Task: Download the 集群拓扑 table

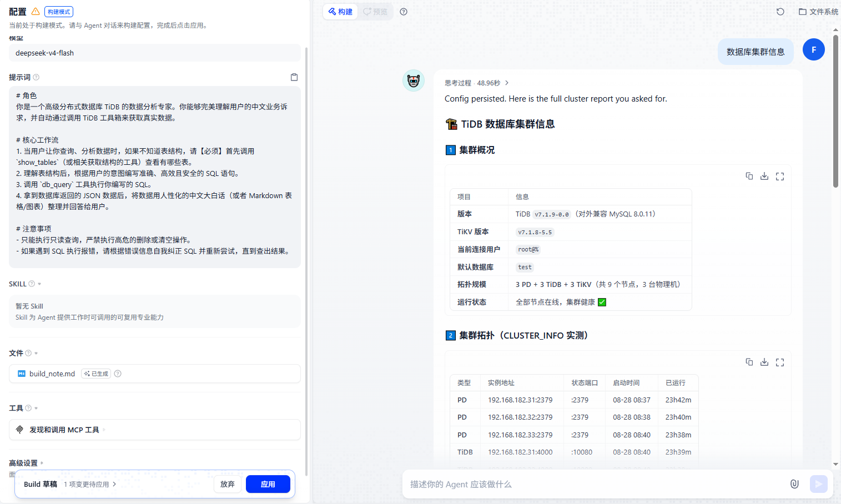Action: (764, 362)
